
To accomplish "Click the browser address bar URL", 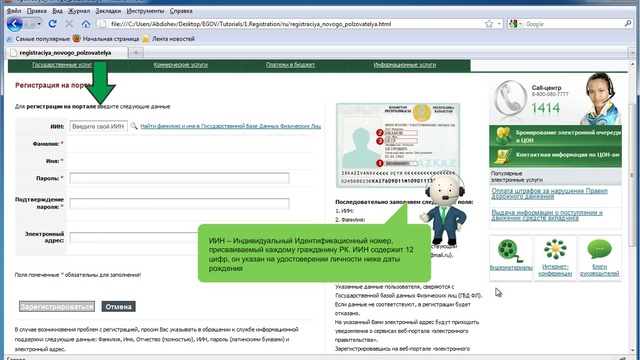I will pos(251,24).
